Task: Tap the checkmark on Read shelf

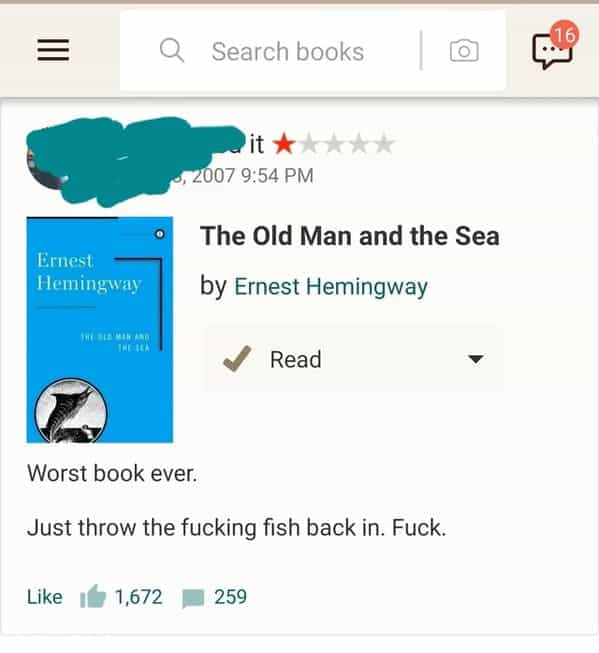Action: tap(237, 358)
